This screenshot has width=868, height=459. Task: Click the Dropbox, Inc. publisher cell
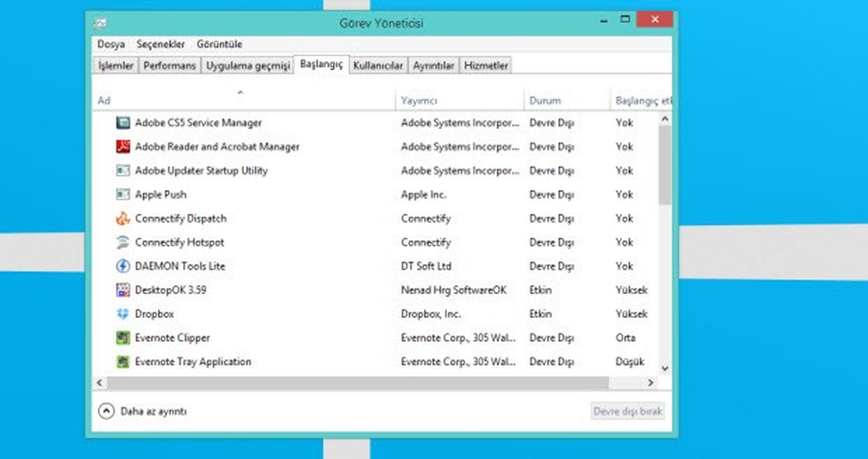431,314
